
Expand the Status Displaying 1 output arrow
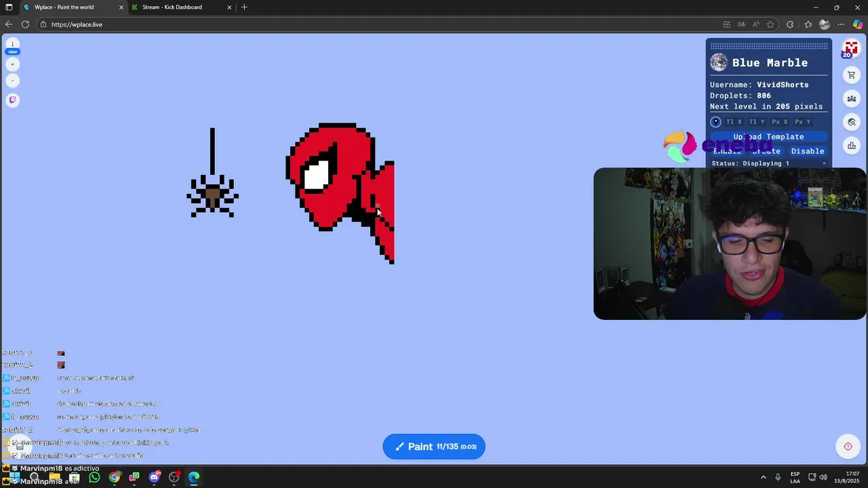tap(824, 163)
